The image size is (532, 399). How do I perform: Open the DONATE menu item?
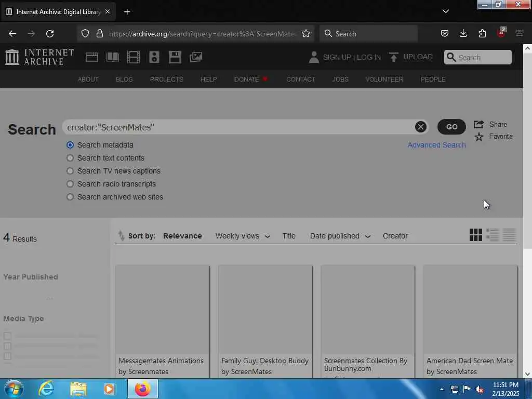[251, 79]
